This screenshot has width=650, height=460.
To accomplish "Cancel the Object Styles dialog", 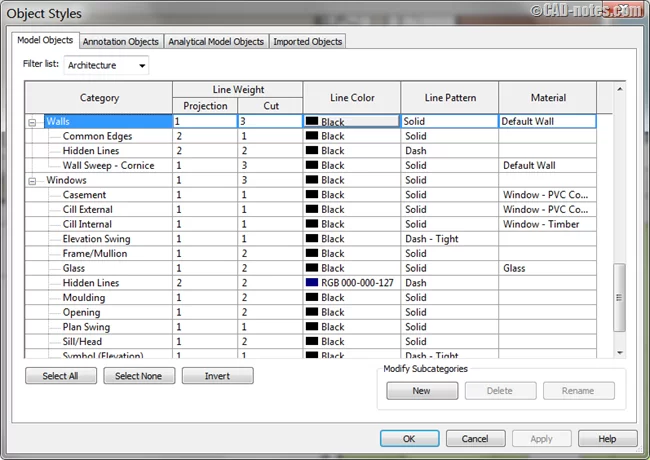I will click(475, 439).
